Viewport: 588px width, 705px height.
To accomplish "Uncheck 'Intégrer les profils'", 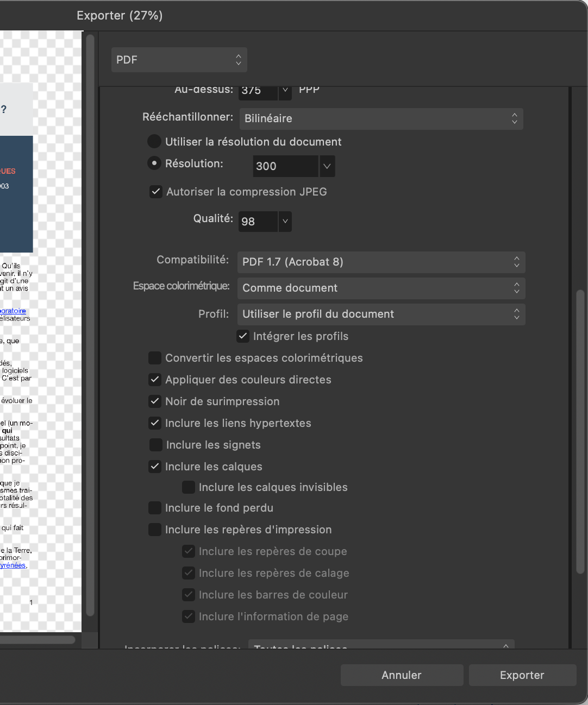I will 243,336.
